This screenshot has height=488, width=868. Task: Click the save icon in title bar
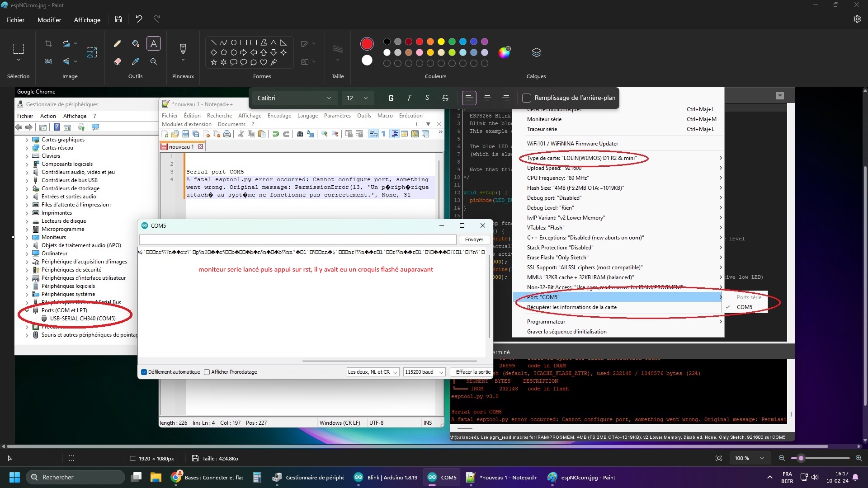point(118,19)
